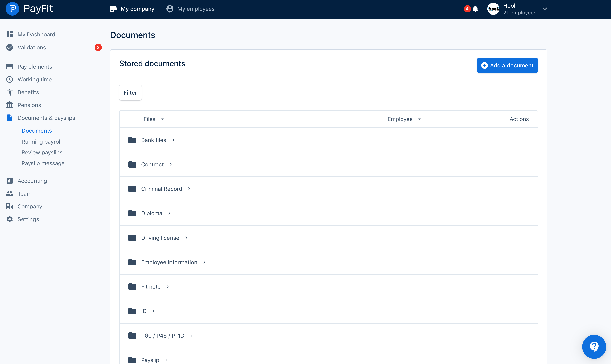
Task: Click the Filter button
Action: tap(130, 93)
